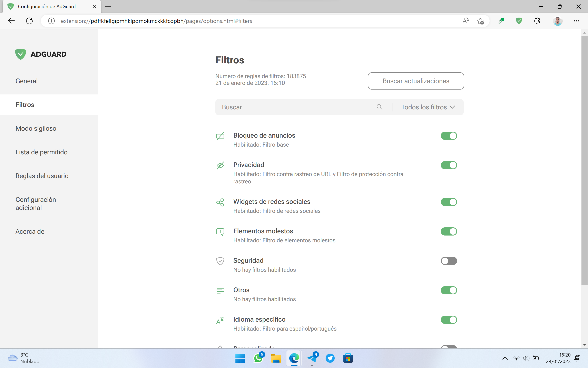Open Windows Start menu
The image size is (588, 368).
pos(240,358)
